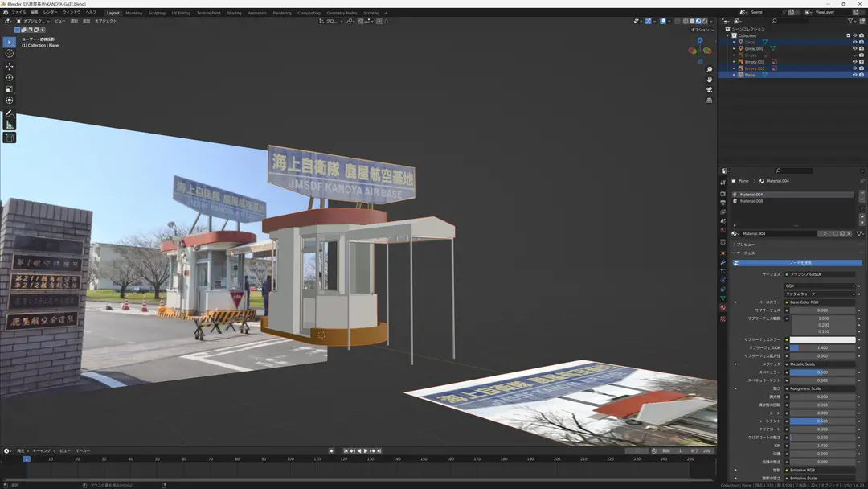Switch to the Sculpting workspace tab
Screen dimensions: 868x489
(x=157, y=13)
